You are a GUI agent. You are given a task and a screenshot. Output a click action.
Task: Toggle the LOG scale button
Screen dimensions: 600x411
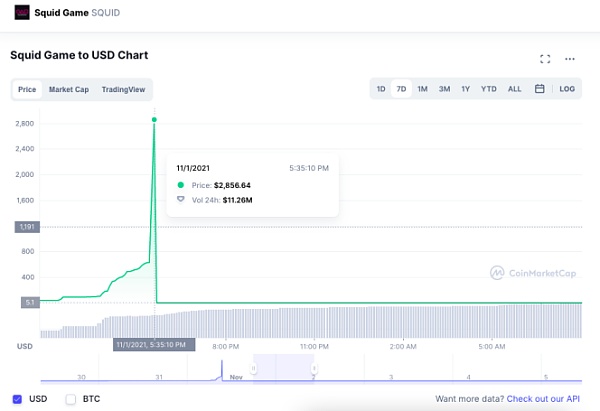[567, 89]
